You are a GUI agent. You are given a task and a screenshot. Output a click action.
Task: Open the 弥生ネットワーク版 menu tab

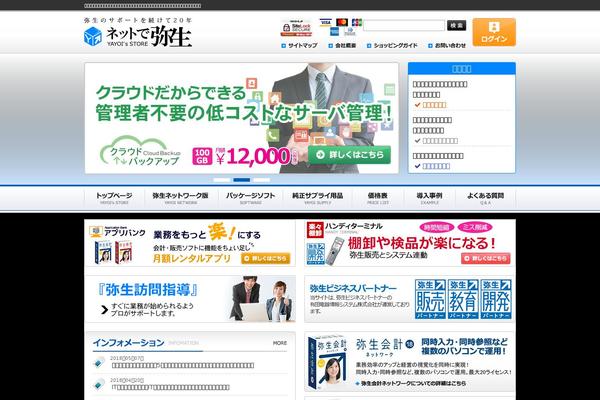tap(181, 198)
